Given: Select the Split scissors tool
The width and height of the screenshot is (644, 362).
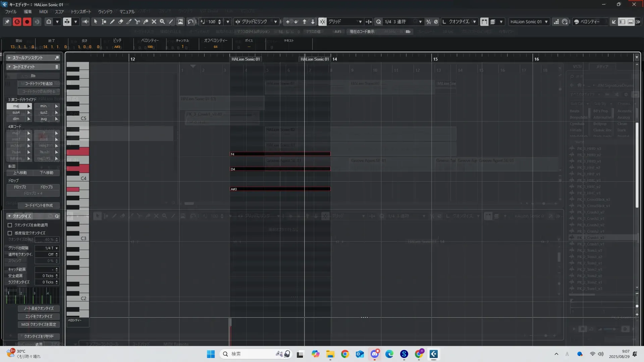Looking at the screenshot, I should click(x=137, y=22).
